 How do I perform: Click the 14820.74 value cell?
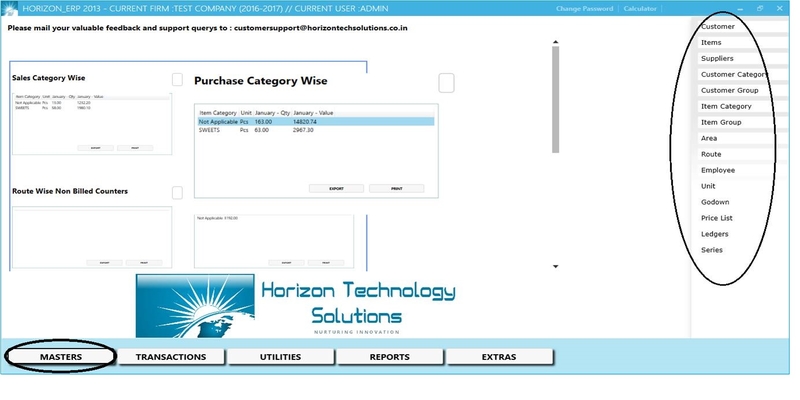pos(305,122)
